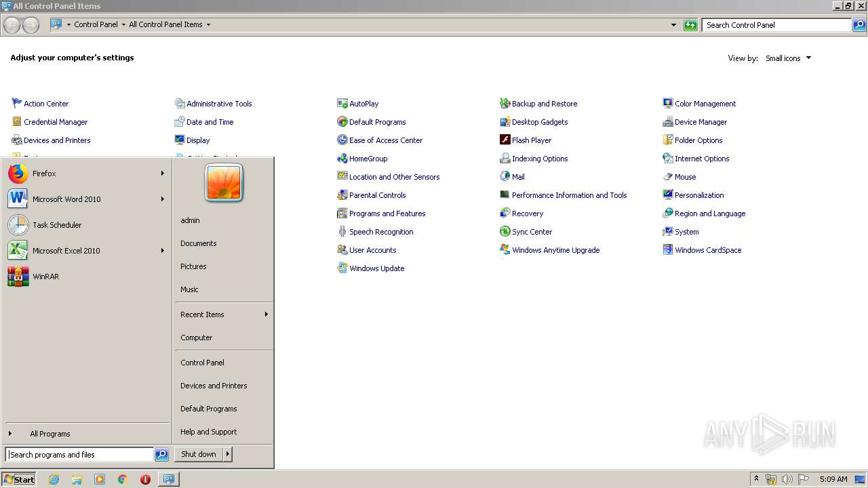Click the Start button
868x488 pixels.
tap(19, 479)
